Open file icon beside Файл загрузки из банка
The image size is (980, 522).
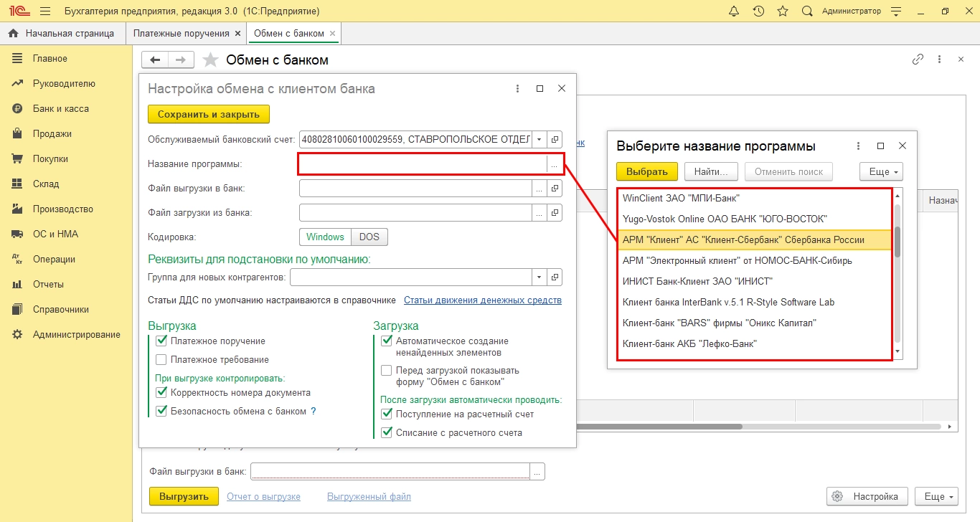[555, 213]
